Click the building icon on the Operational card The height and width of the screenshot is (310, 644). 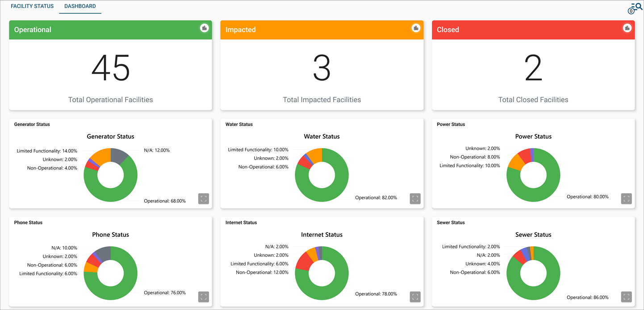(x=204, y=28)
